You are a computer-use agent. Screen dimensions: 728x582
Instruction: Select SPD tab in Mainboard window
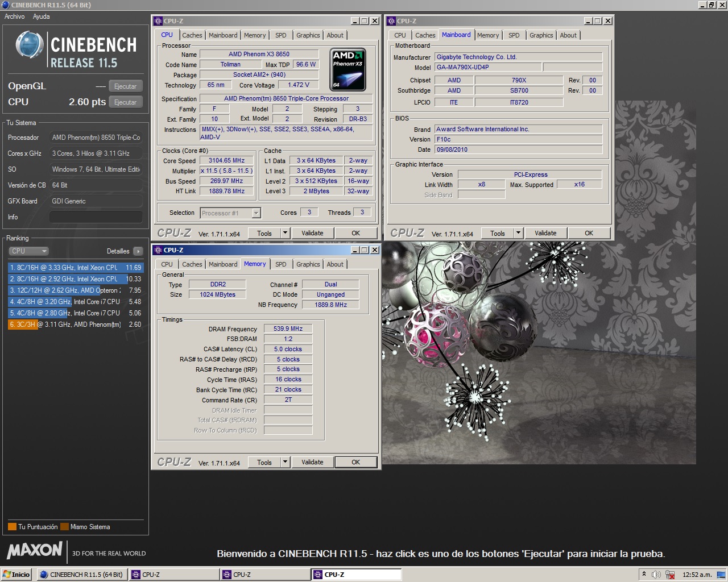[x=514, y=35]
